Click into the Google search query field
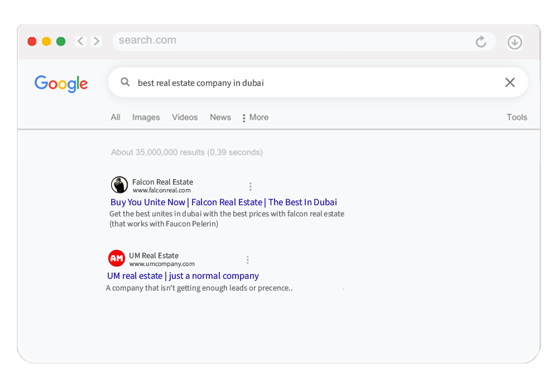This screenshot has height=392, width=558. tap(318, 83)
